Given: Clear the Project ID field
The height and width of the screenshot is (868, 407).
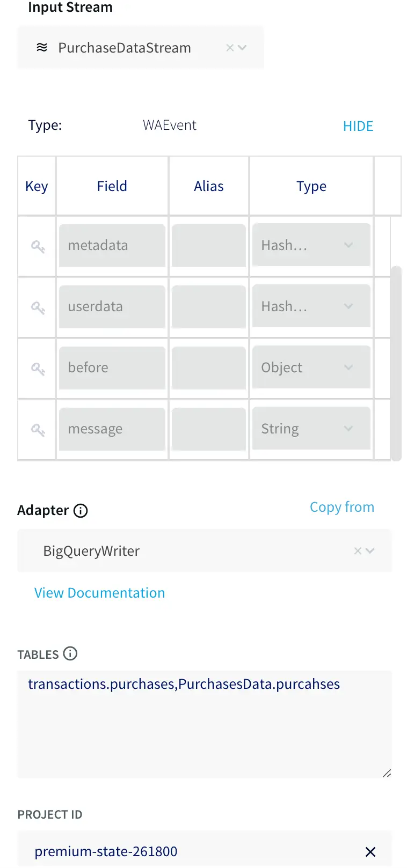Looking at the screenshot, I should coord(370,851).
